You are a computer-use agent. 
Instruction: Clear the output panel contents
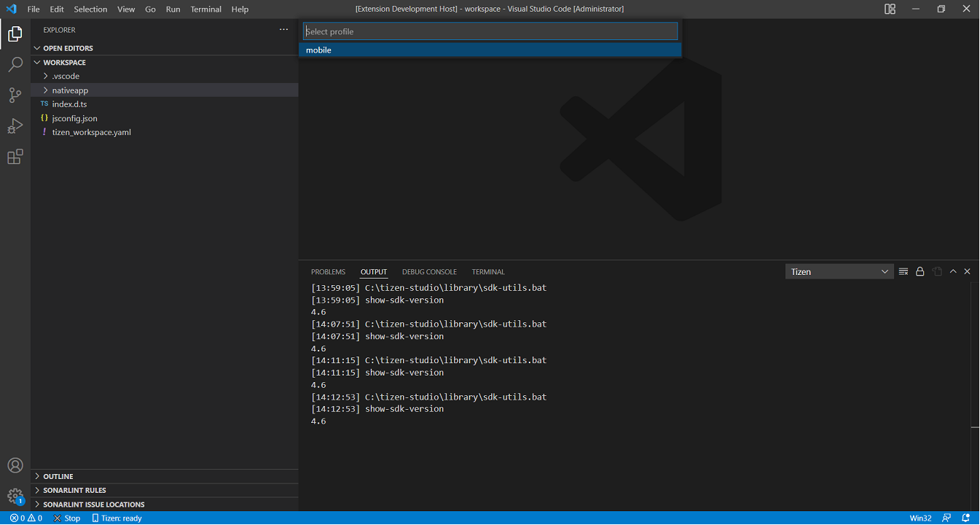(x=903, y=271)
